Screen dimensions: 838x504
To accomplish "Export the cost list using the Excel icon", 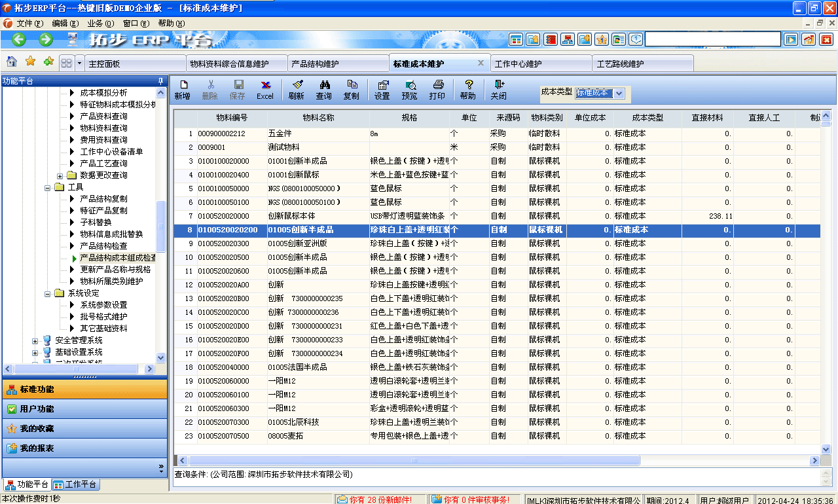I will pos(264,88).
